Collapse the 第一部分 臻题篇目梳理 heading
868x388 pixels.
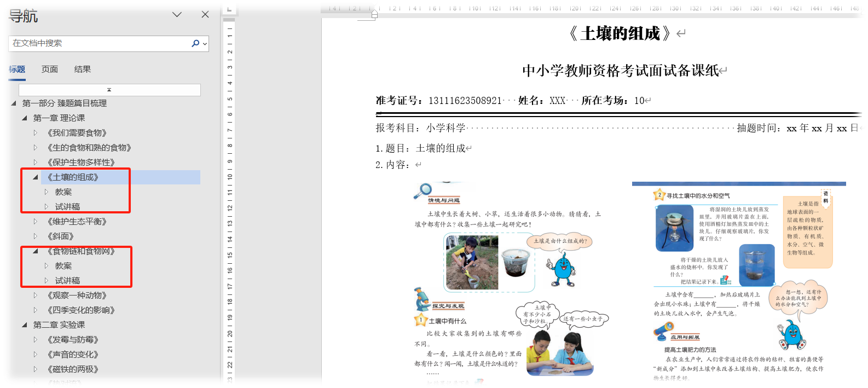tap(14, 103)
